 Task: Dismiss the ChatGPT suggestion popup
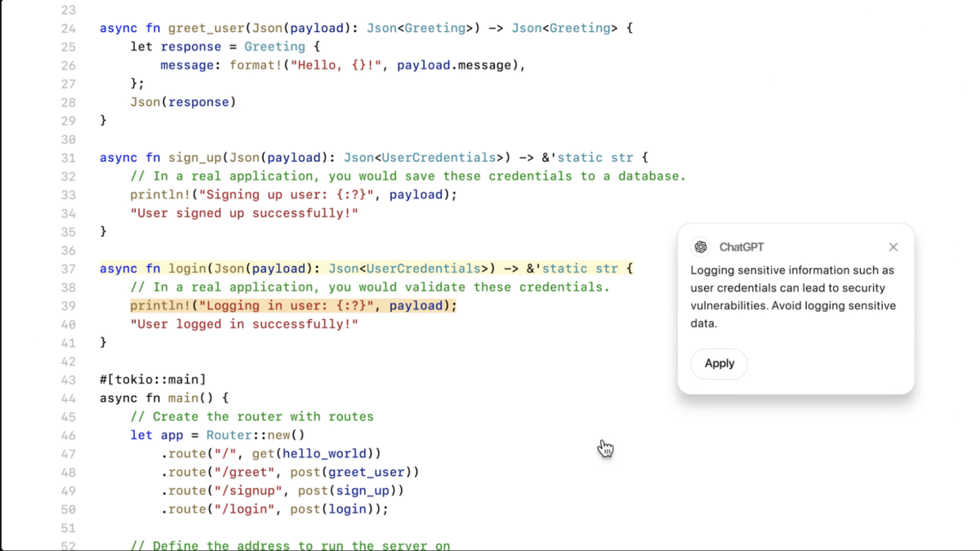[893, 247]
